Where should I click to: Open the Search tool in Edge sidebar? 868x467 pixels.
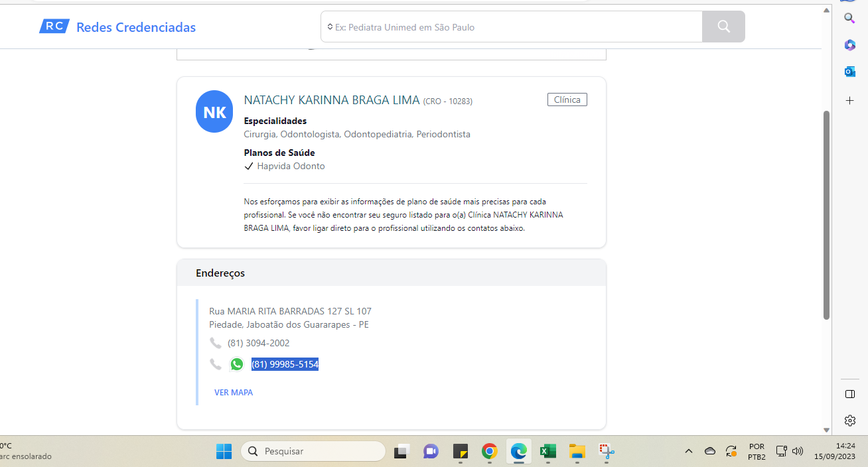849,18
